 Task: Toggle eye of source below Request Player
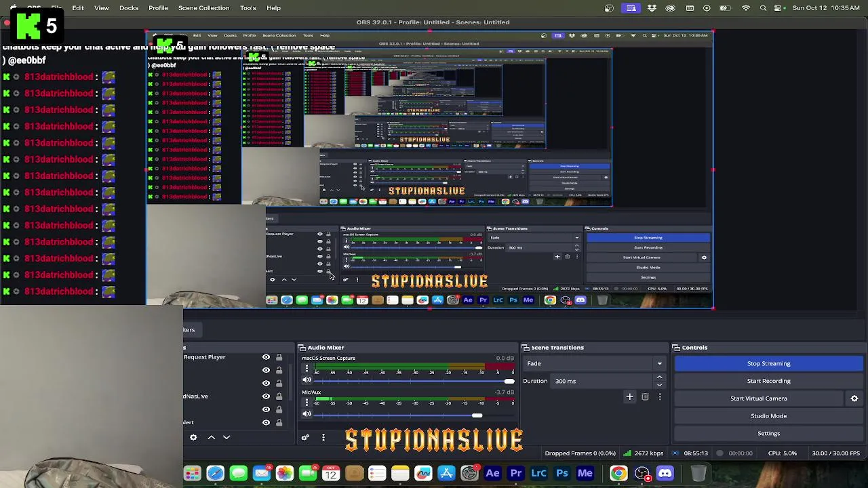(x=266, y=370)
